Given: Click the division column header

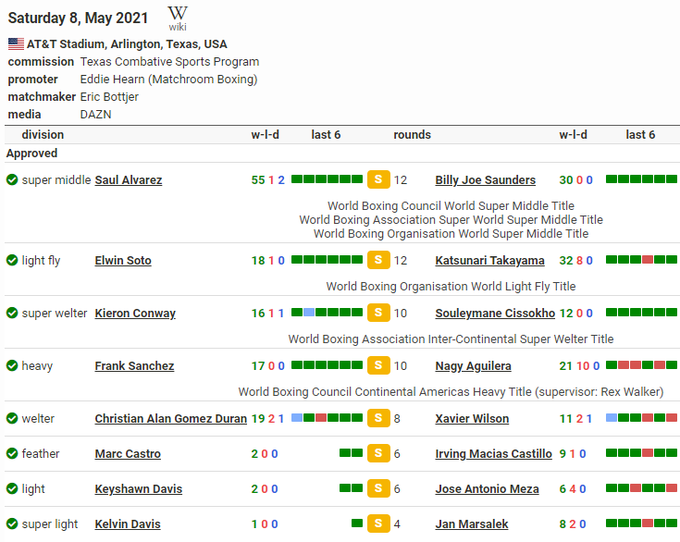Looking at the screenshot, I should pyautogui.click(x=43, y=135).
